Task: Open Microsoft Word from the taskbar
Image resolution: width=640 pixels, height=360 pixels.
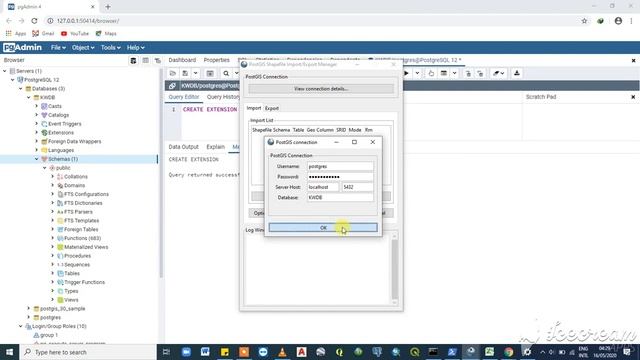Action: point(205,352)
